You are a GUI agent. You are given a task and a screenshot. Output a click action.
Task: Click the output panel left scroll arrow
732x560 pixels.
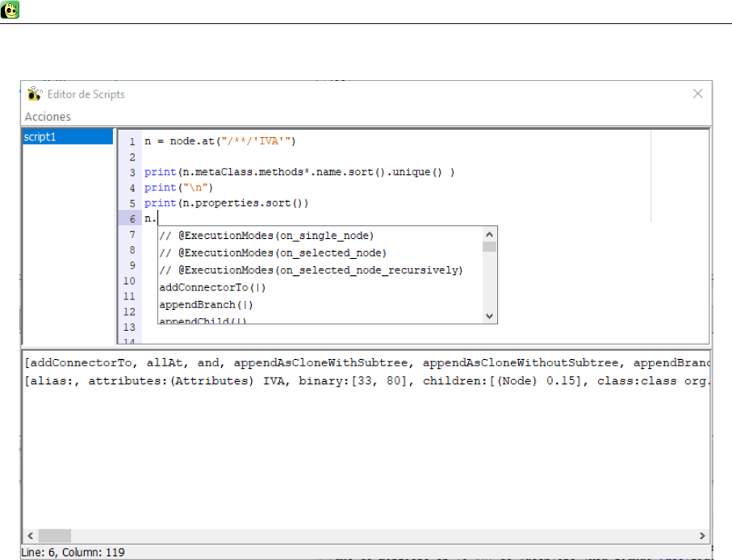point(30,537)
